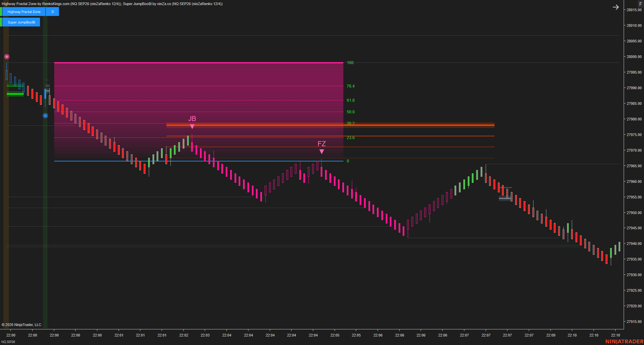This screenshot has height=345, width=644.
Task: Click the 28005.00 price axis label
Action: (x=634, y=41)
